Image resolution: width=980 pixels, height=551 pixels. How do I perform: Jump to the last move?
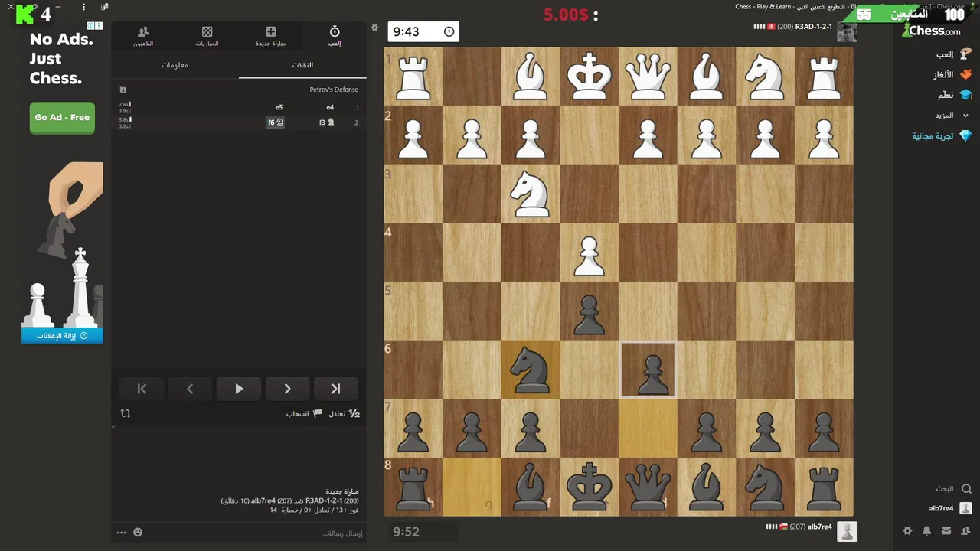(x=335, y=389)
